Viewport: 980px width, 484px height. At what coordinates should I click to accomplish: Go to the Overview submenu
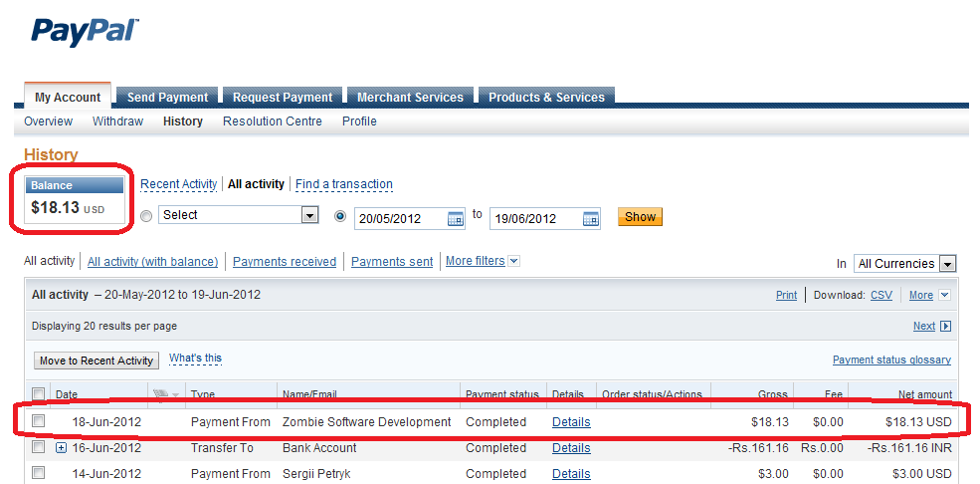(x=48, y=121)
